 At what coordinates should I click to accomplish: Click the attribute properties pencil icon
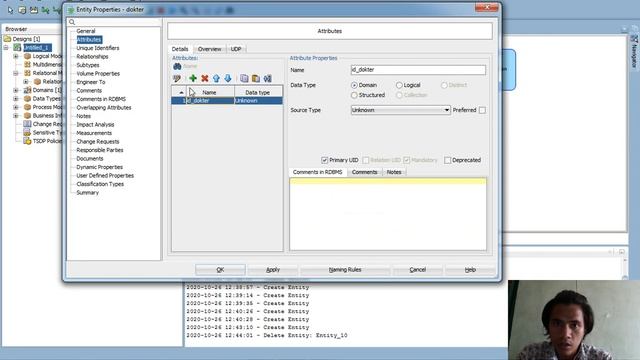pos(177,78)
